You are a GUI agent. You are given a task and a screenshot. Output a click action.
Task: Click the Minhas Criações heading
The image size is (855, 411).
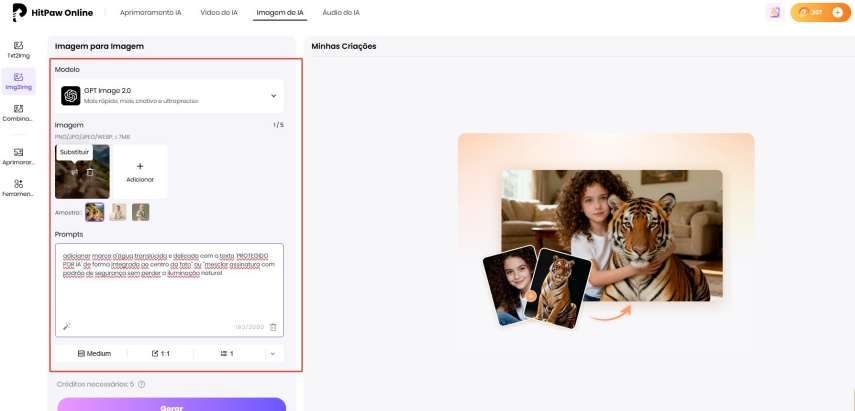[344, 46]
